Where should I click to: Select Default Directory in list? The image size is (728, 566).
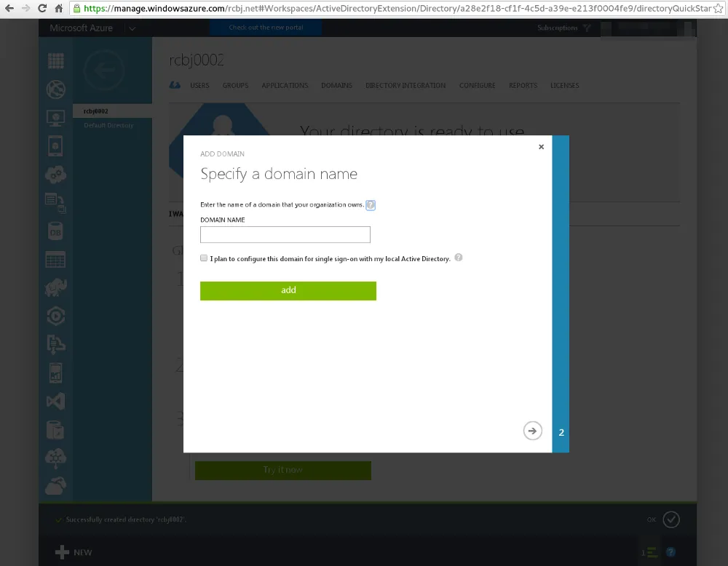pos(108,125)
